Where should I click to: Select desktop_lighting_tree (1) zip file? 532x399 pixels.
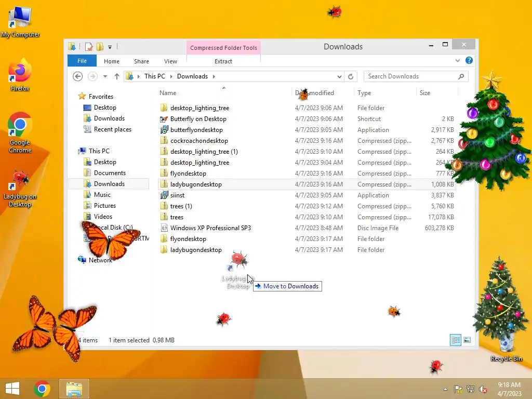coord(204,152)
